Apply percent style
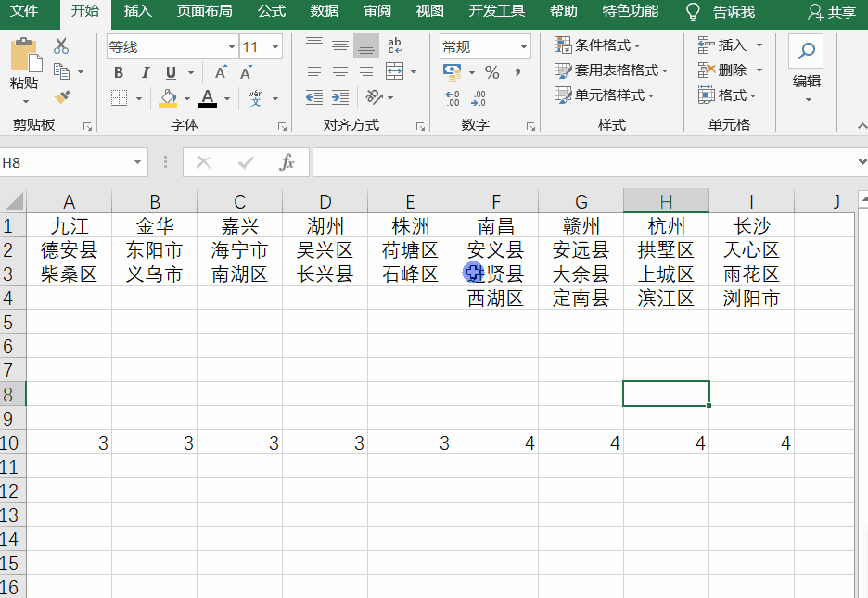The image size is (868, 598). pyautogui.click(x=491, y=72)
